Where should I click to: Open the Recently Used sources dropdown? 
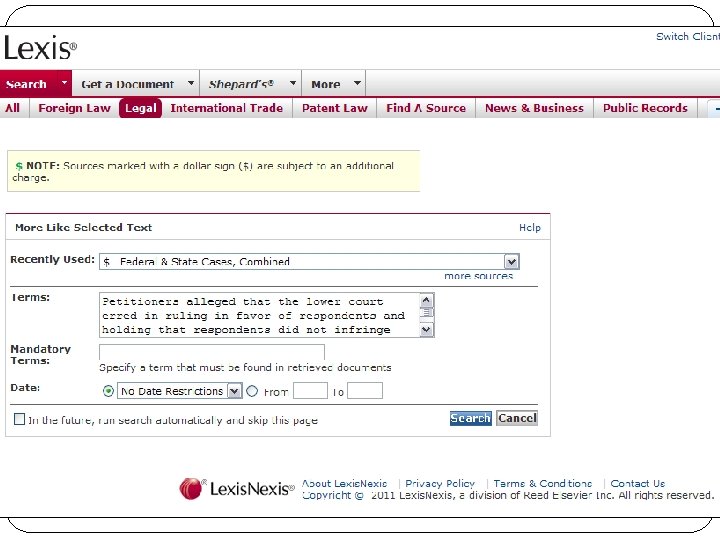pos(512,262)
